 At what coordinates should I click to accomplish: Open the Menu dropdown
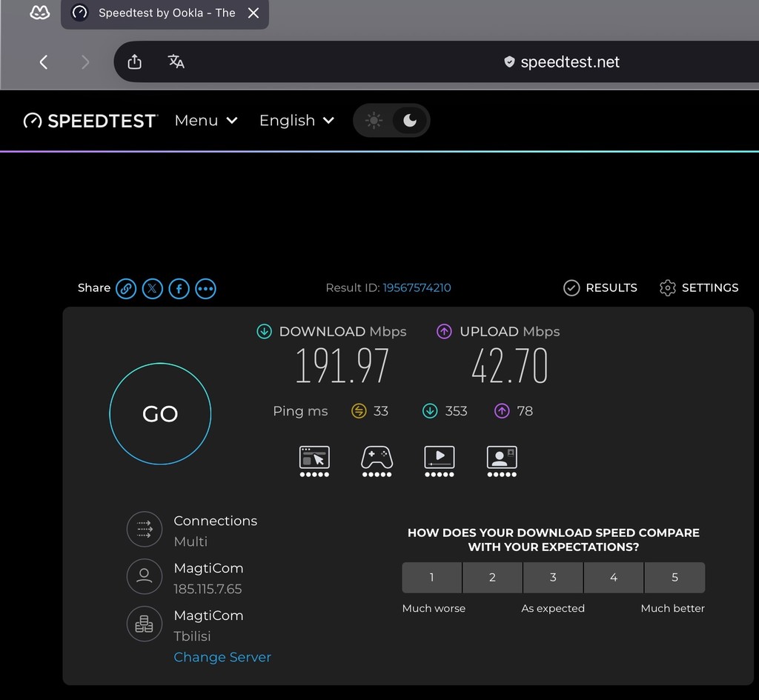click(206, 121)
